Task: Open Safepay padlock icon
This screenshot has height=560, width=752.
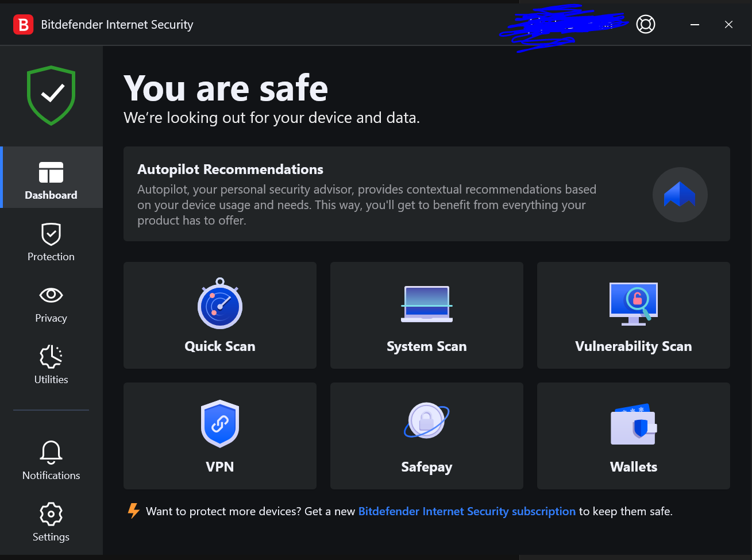Action: [427, 421]
